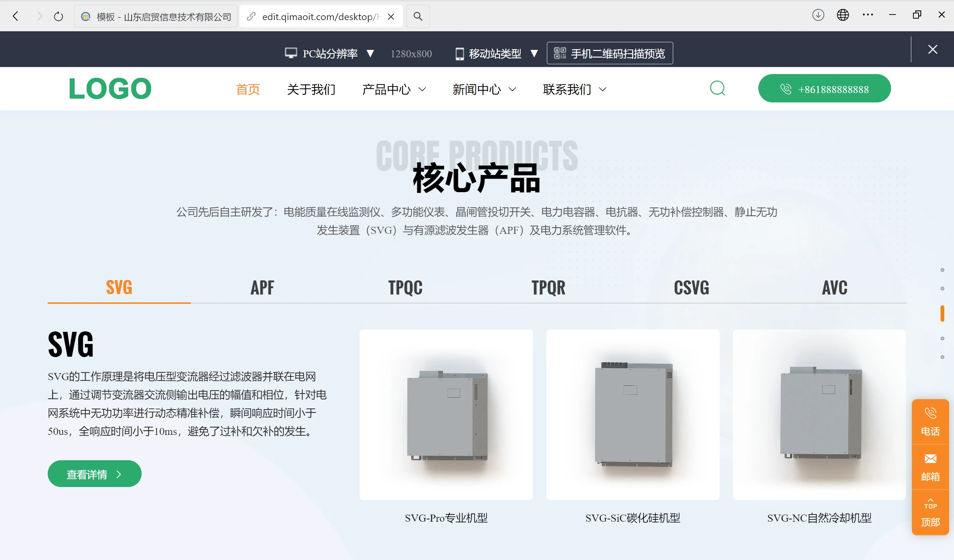This screenshot has height=560, width=954.
Task: Switch to the 模板 - 山东启贸信息技术有限公司 tab
Action: 156,16
